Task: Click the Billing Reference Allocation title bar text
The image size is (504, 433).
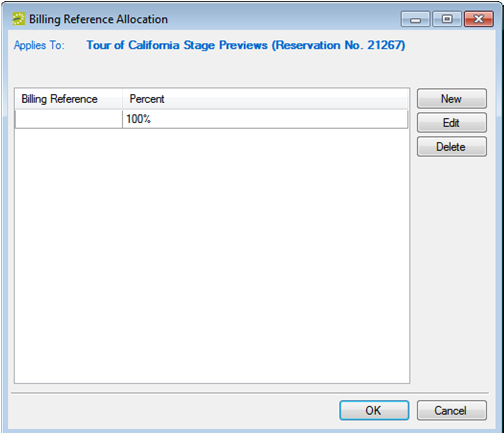Action: [x=98, y=19]
